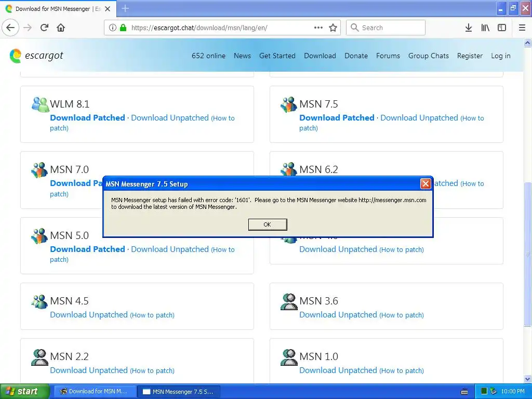Viewport: 532px width, 399px height.
Task: Open the News menu item
Action: 242,56
